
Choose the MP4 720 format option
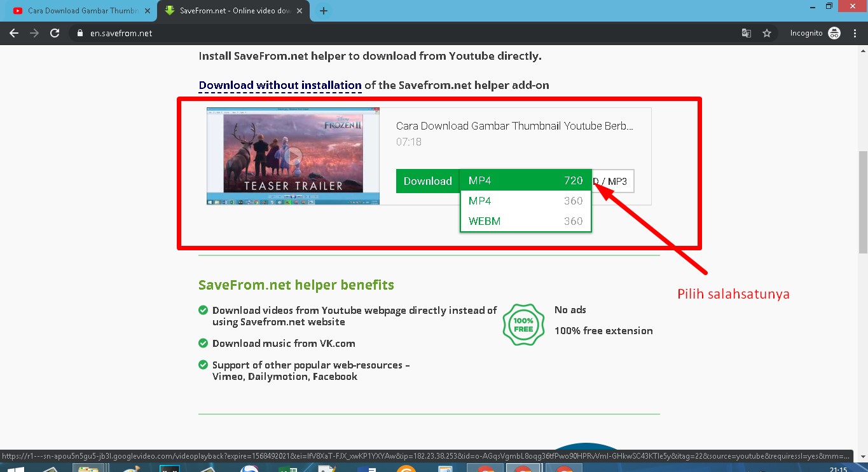pyautogui.click(x=526, y=180)
